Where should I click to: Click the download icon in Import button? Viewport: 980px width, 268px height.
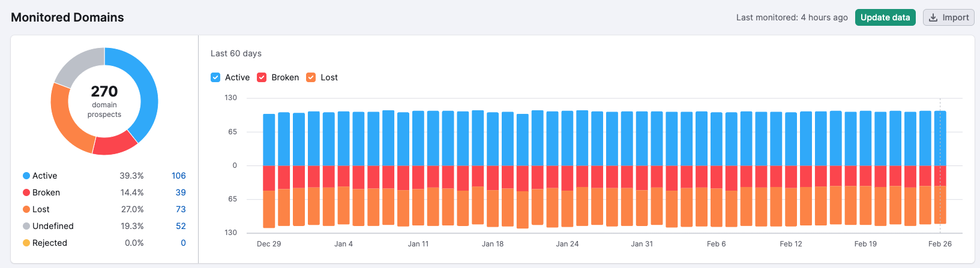(933, 17)
